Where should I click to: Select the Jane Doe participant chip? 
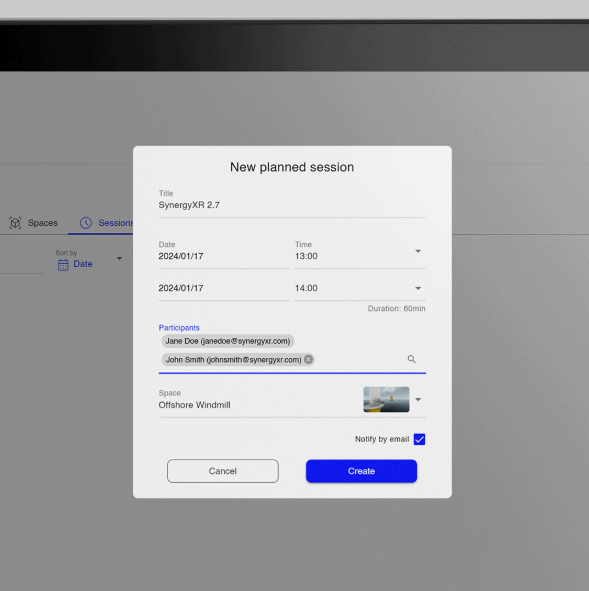[x=228, y=341]
